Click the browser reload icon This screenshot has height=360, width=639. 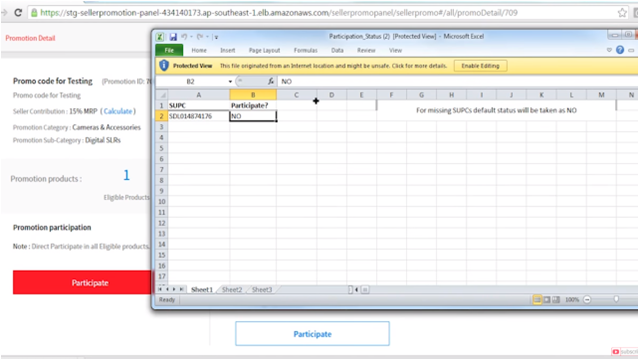18,13
